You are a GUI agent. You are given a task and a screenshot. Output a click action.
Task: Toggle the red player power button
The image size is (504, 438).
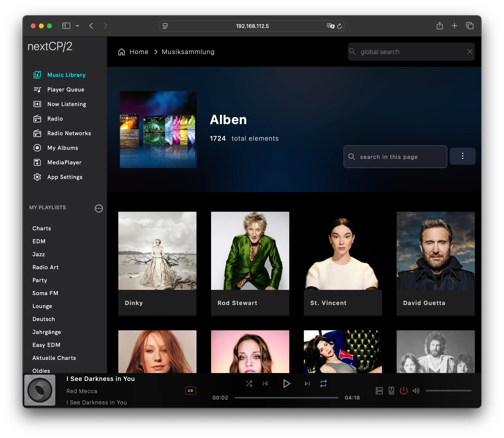404,391
